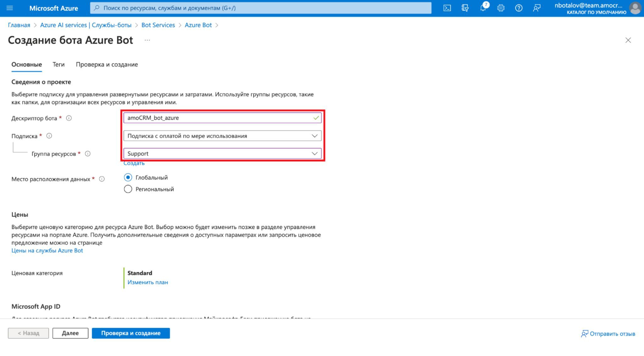
Task: Open Cloud Shell from the top bar
Action: coord(447,8)
